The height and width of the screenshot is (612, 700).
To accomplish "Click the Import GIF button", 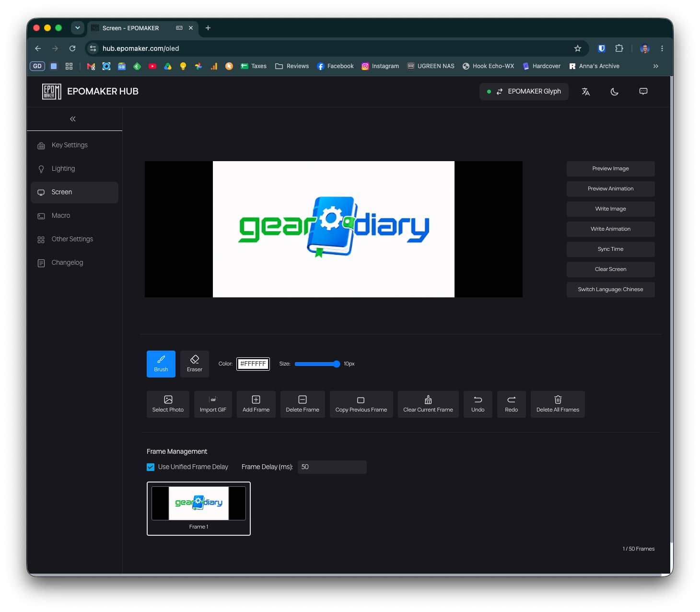I will point(213,404).
